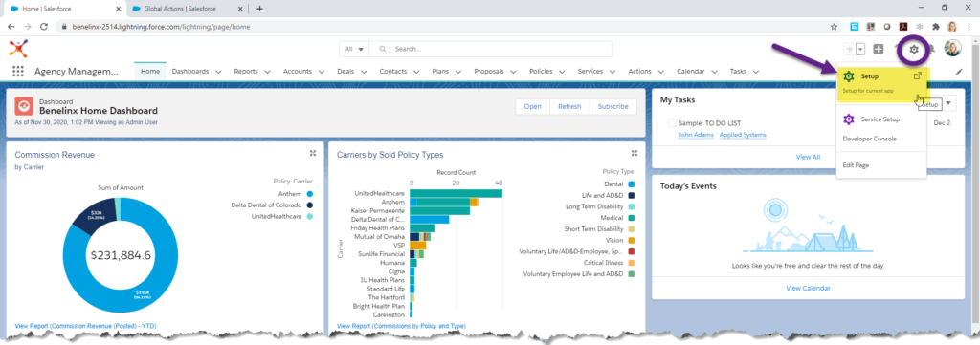Bookmark this page with the address bar star
The image size is (980, 345).
834,27
